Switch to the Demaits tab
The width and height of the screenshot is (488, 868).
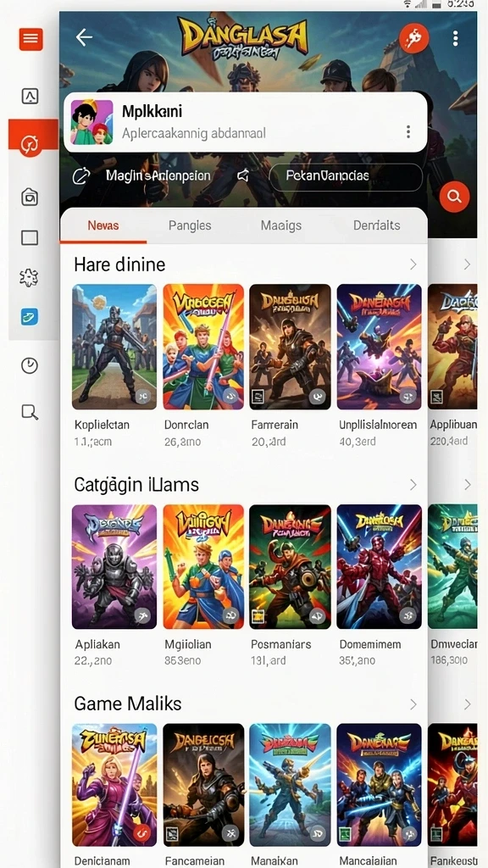coord(377,225)
